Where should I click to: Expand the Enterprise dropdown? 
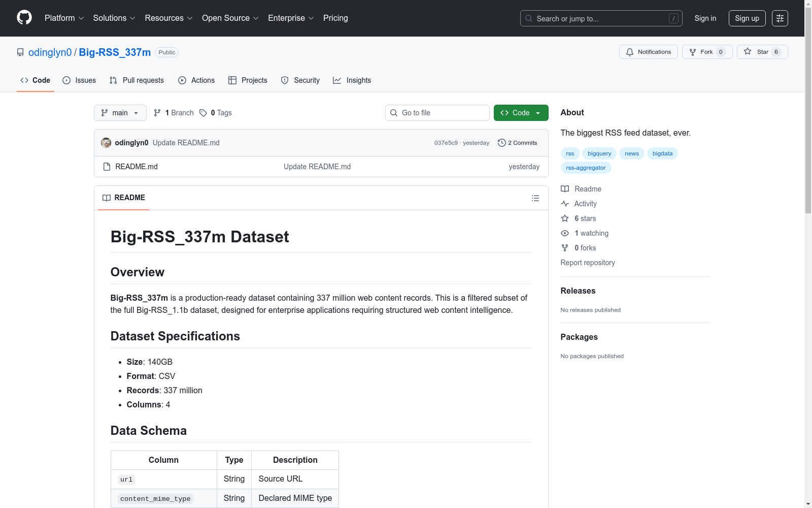point(291,18)
